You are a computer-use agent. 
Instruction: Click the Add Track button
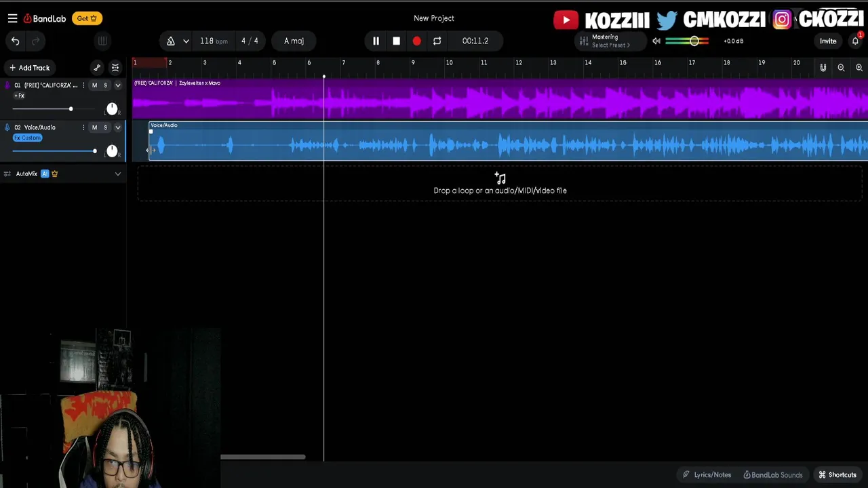tap(29, 68)
